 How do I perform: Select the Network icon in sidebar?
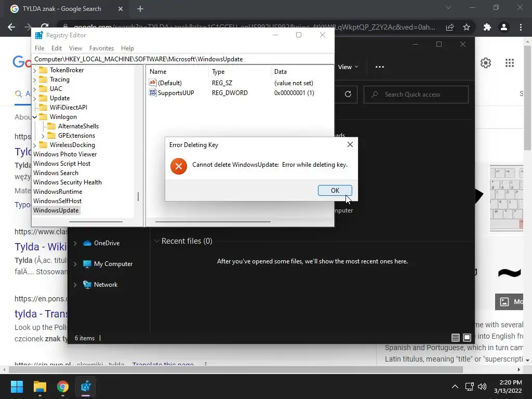[87, 285]
